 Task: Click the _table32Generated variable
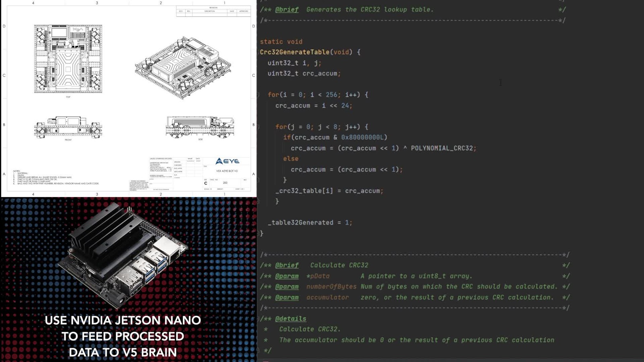(300, 223)
